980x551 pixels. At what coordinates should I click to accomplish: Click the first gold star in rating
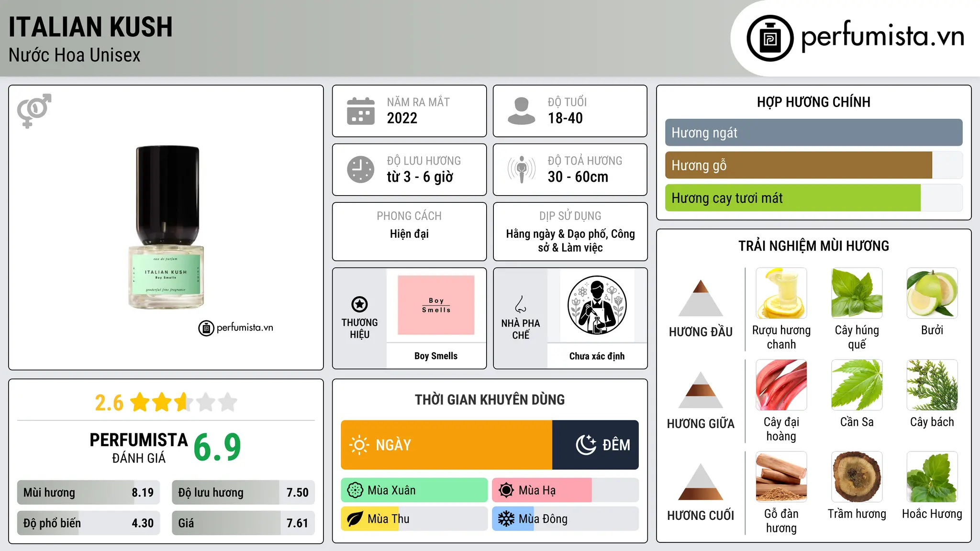click(140, 402)
